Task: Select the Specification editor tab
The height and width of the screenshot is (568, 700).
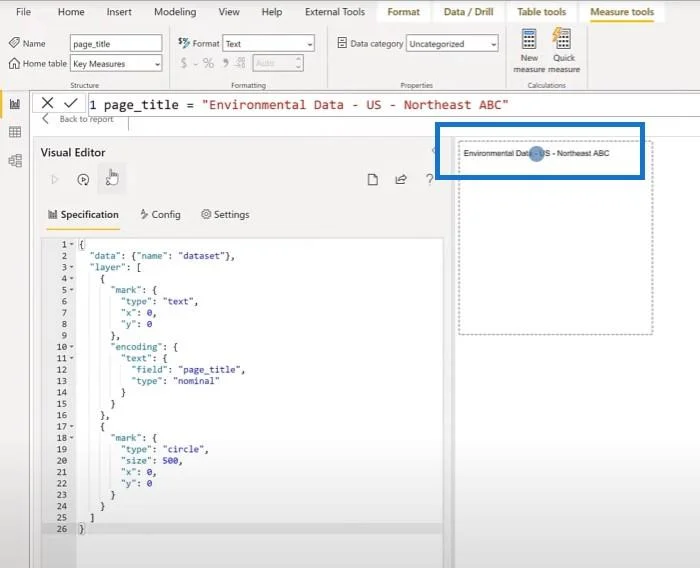Action: coord(83,215)
